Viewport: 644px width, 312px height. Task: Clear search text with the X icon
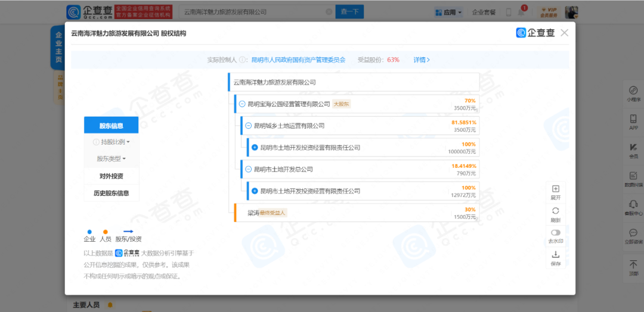pos(329,12)
